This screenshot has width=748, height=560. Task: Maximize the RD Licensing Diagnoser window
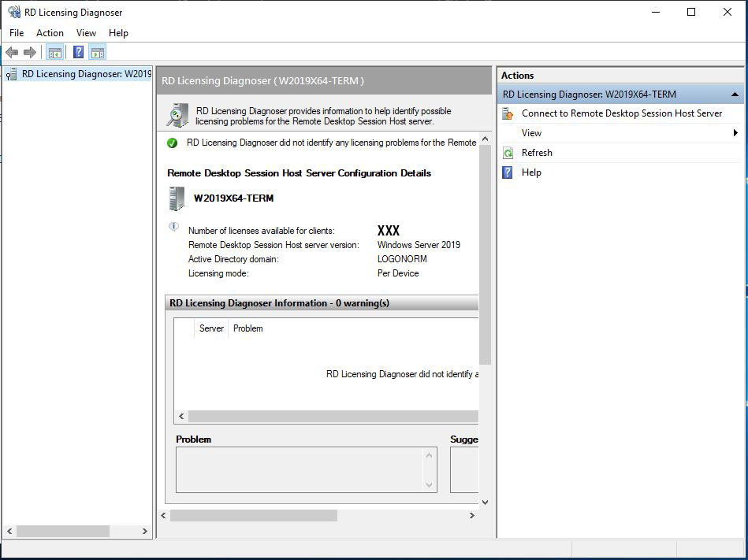coord(691,13)
